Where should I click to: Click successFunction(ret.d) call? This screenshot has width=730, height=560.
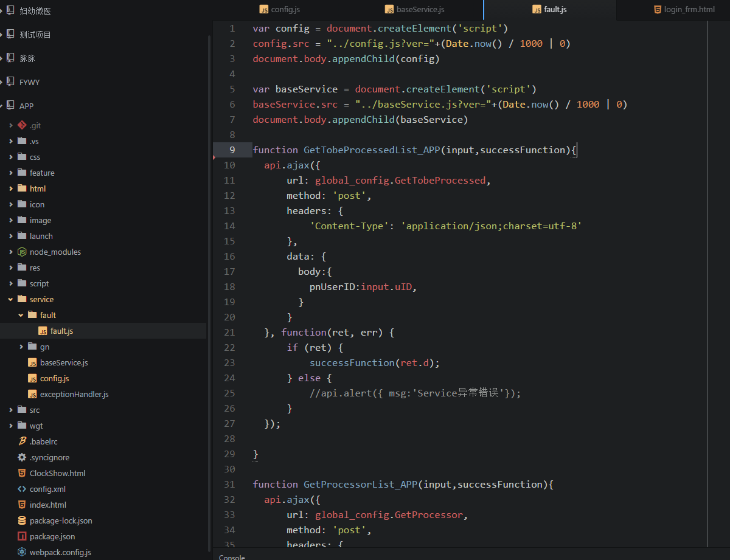[375, 363]
